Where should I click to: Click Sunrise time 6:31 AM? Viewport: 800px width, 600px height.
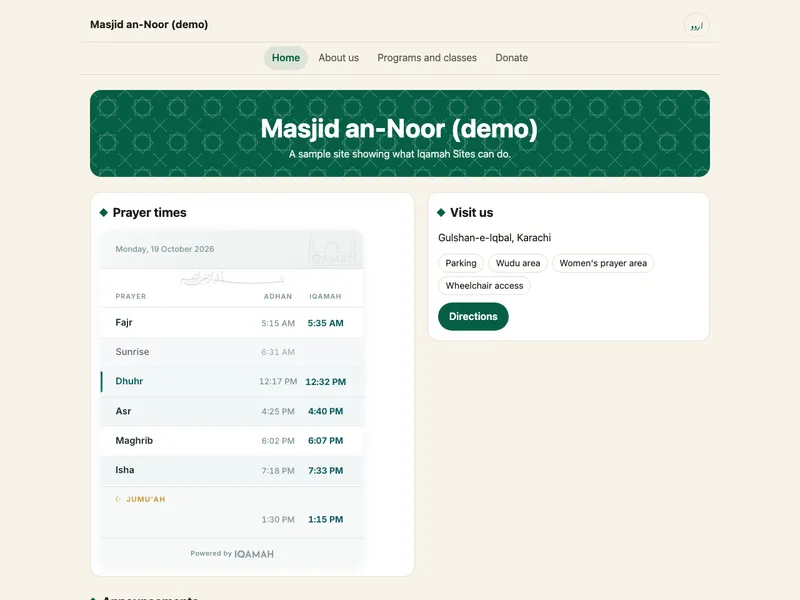[x=278, y=352]
